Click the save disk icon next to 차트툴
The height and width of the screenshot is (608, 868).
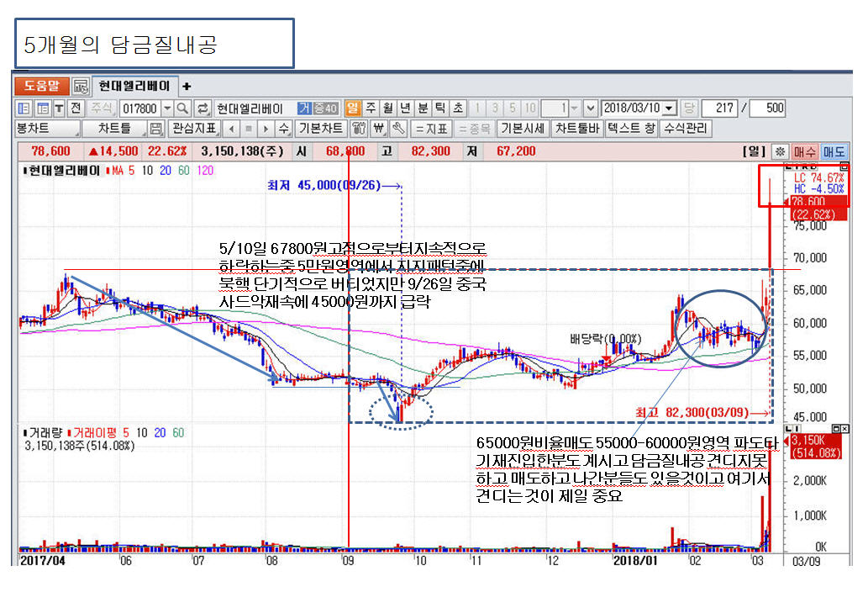tap(155, 129)
